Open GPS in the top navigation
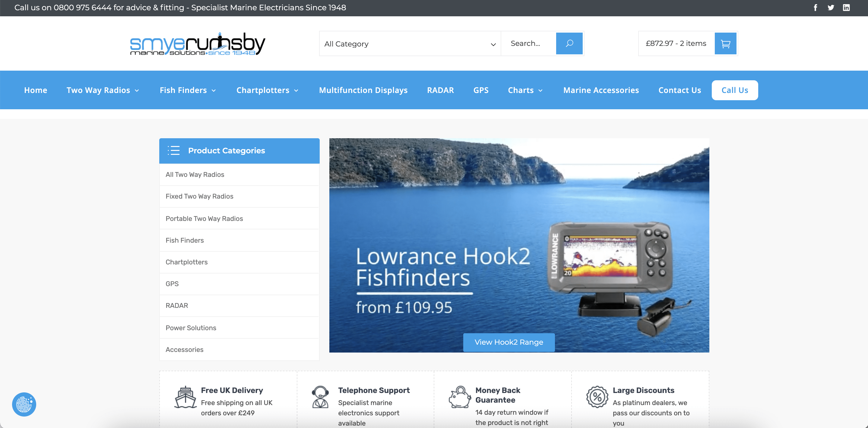This screenshot has width=868, height=428. (x=481, y=90)
